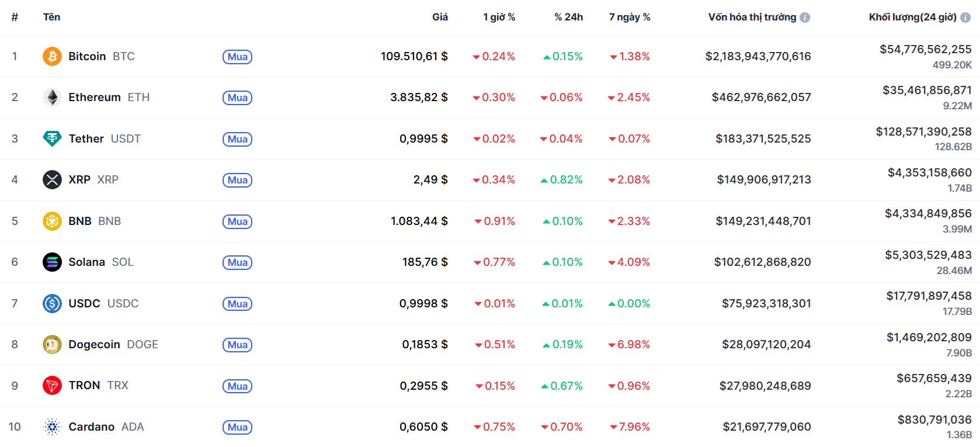Image resolution: width=980 pixels, height=447 pixels.
Task: Click the TRON logo icon
Action: point(52,386)
